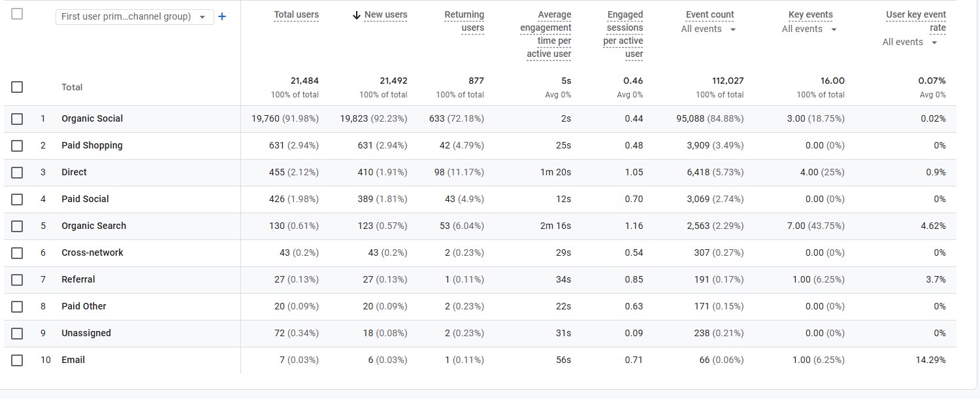Tick the Email row checkbox
980x399 pixels.
pyautogui.click(x=17, y=360)
